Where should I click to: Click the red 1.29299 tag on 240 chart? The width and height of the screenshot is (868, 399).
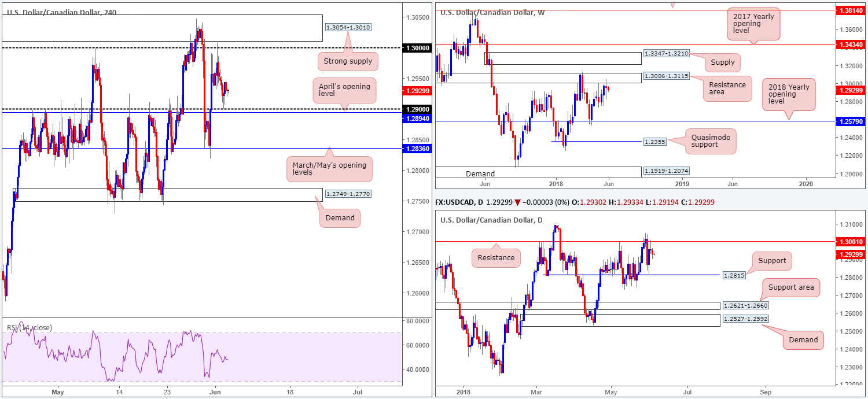418,90
